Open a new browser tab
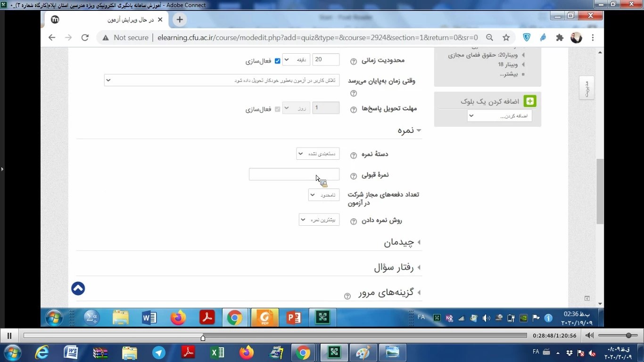The width and height of the screenshot is (644, 362). tap(179, 20)
